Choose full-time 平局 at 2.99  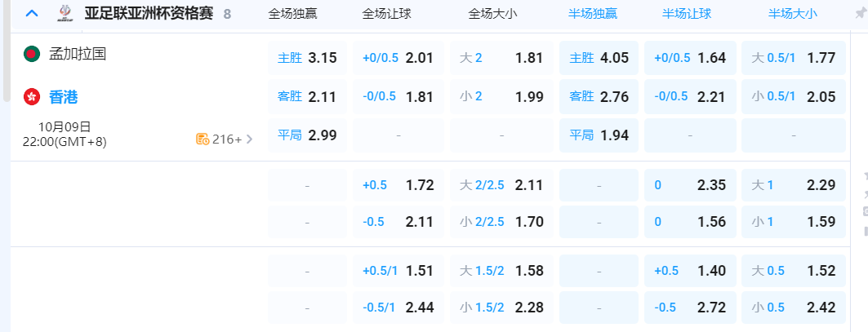pos(307,135)
